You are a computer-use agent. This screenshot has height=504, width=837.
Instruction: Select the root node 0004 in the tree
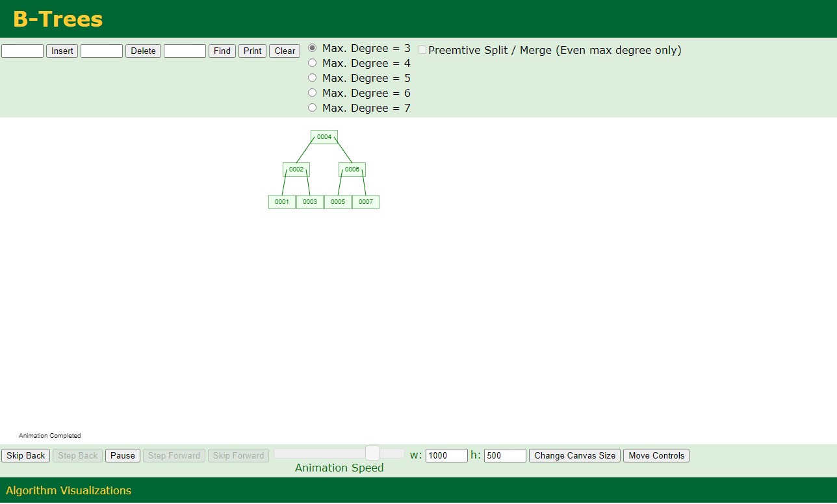[x=324, y=137]
